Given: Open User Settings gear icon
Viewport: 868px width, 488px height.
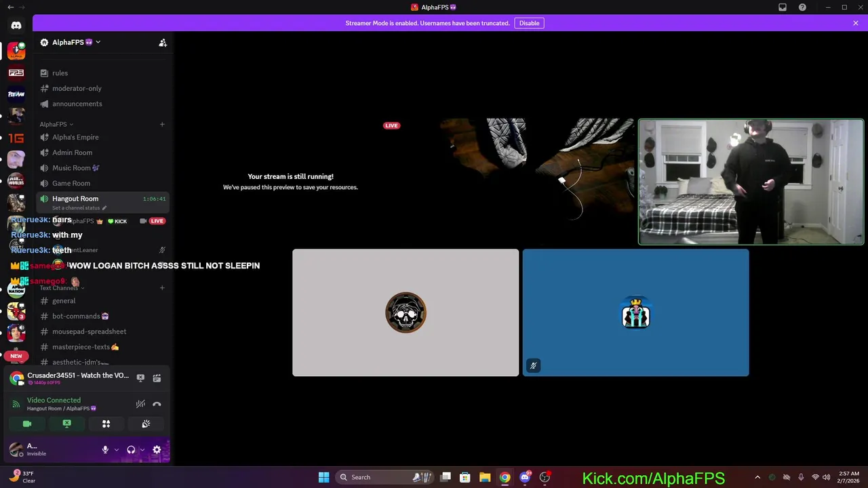Looking at the screenshot, I should (157, 450).
